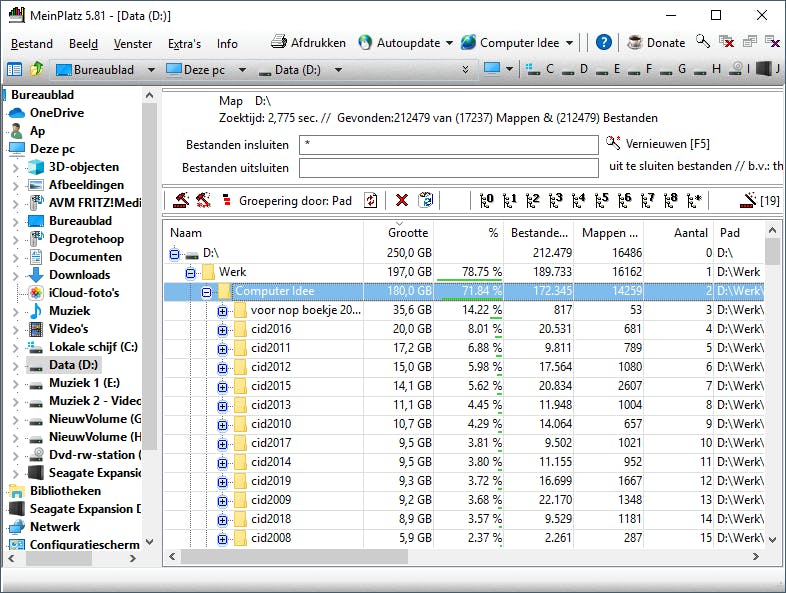Open the Bureaublad address dropdown arrow

pyautogui.click(x=151, y=70)
